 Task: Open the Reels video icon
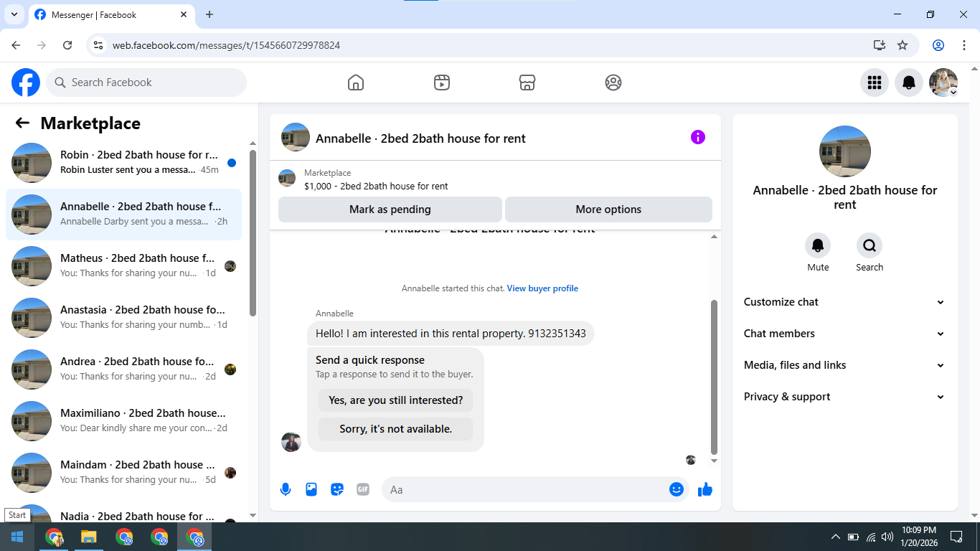point(442,83)
